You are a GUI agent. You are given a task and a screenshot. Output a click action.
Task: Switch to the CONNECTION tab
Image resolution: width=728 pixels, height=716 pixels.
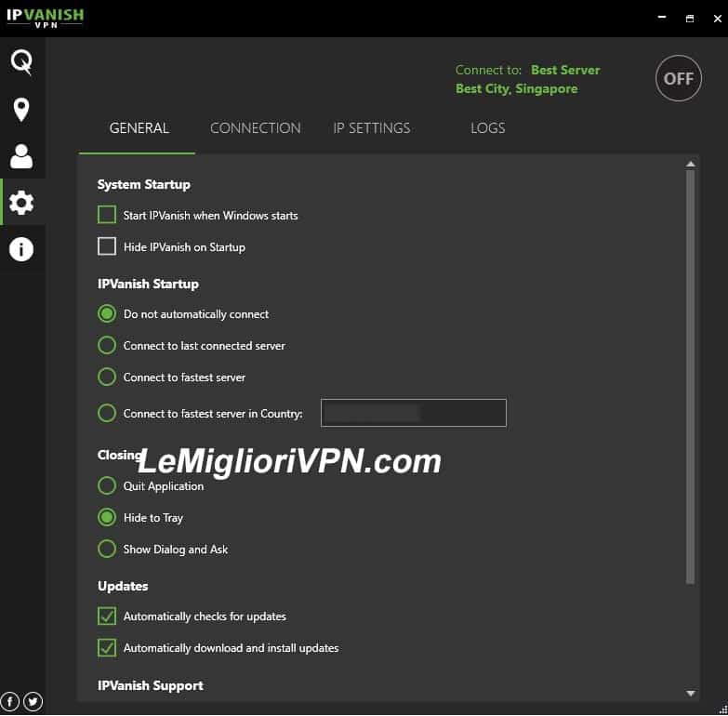[256, 128]
